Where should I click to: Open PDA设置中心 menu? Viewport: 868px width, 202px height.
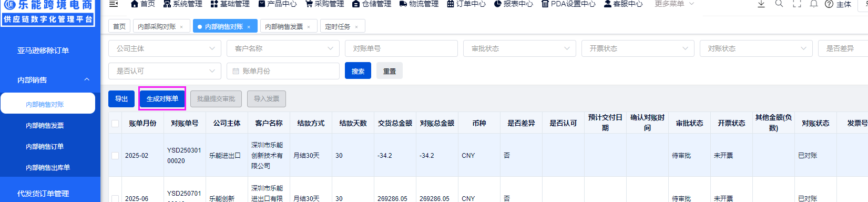point(568,4)
